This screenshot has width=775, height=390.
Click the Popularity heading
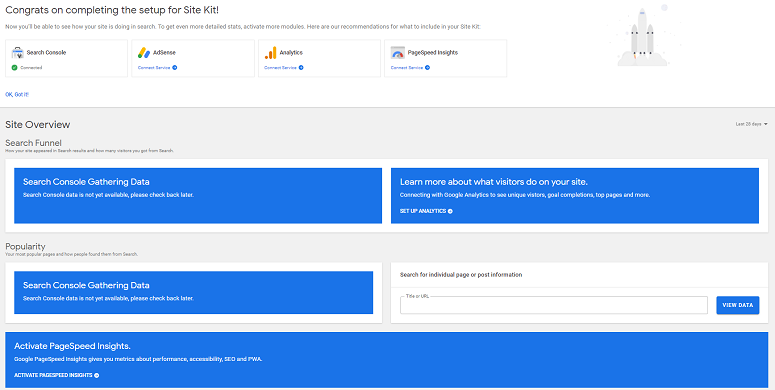[x=25, y=246]
